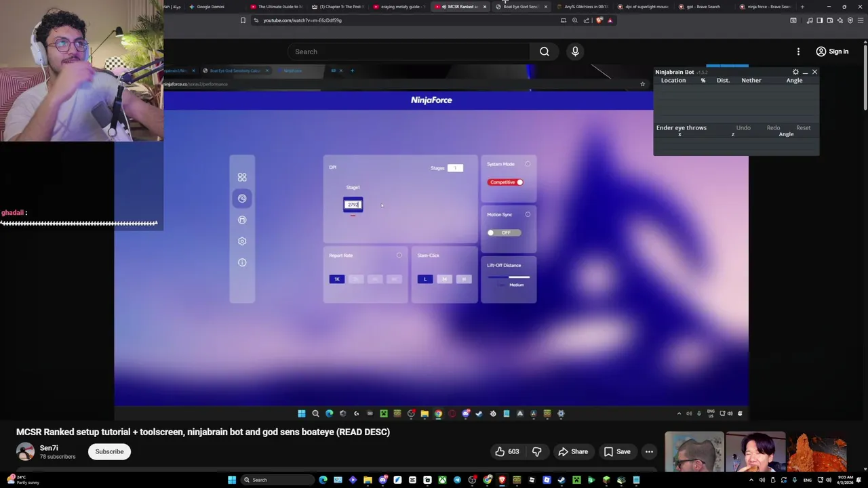Click Redo in Ninjabrain Bot
This screenshot has width=868, height=488.
[773, 127]
